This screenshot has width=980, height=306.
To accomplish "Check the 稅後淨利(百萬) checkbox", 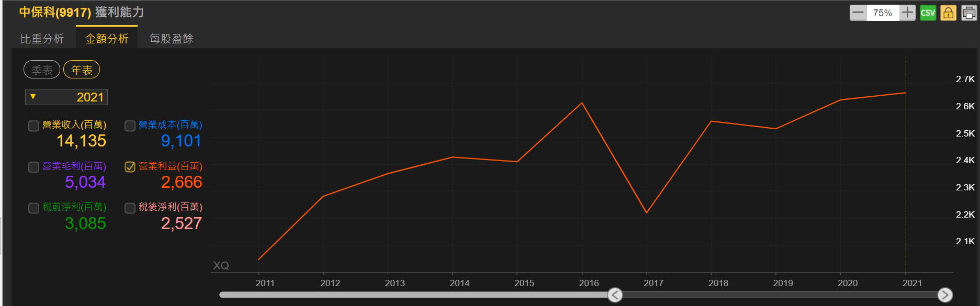I will [x=130, y=208].
